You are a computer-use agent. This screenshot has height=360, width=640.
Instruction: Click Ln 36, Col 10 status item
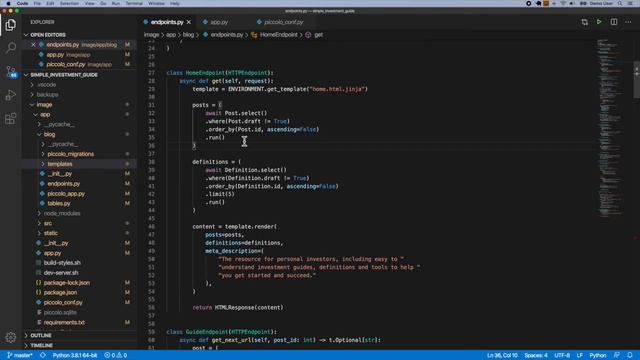click(x=502, y=355)
